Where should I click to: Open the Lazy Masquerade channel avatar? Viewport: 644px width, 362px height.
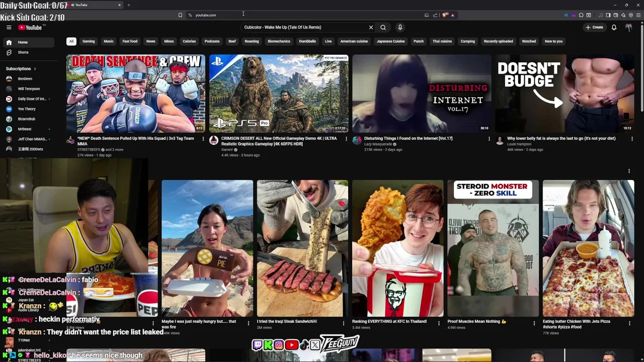pos(357,140)
